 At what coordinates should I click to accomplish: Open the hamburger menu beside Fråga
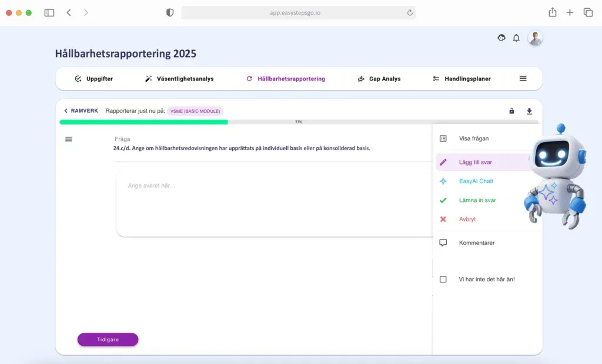point(69,139)
